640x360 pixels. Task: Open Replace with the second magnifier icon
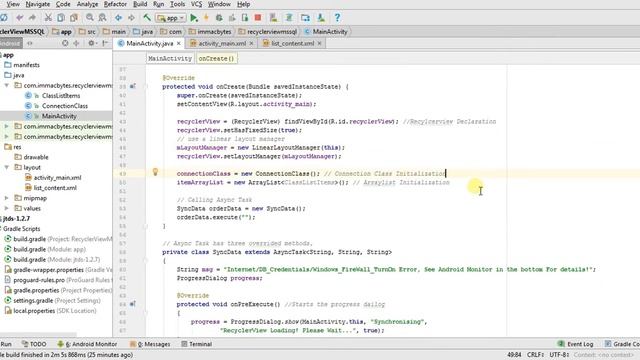click(x=102, y=18)
